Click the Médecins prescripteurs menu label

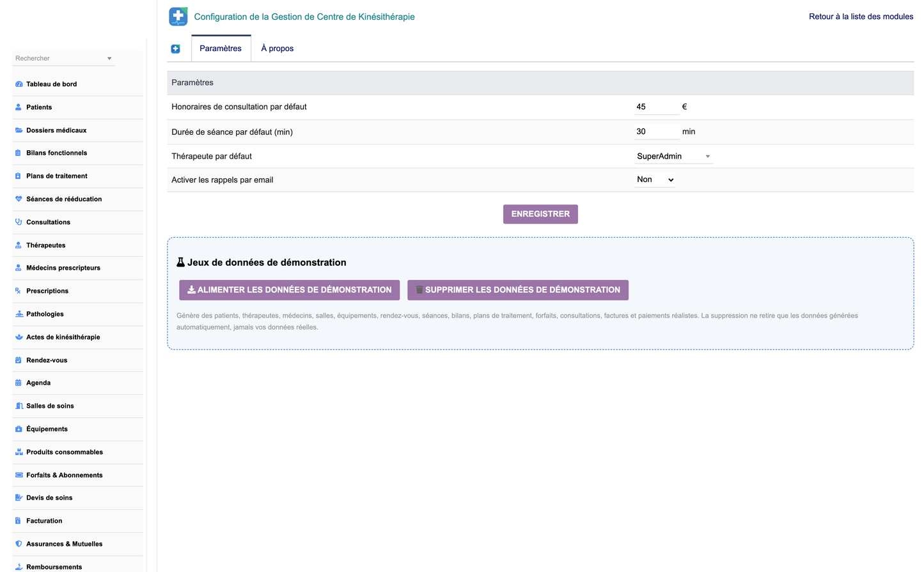click(x=63, y=268)
